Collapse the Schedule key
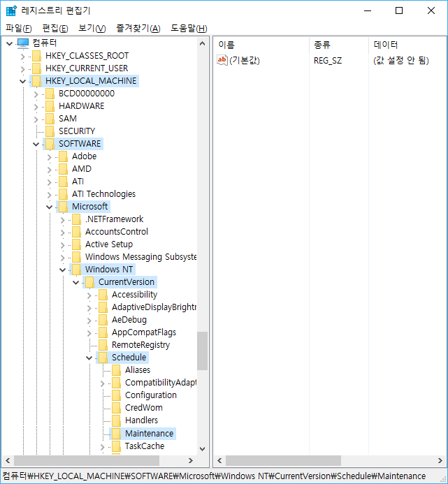 tap(89, 358)
